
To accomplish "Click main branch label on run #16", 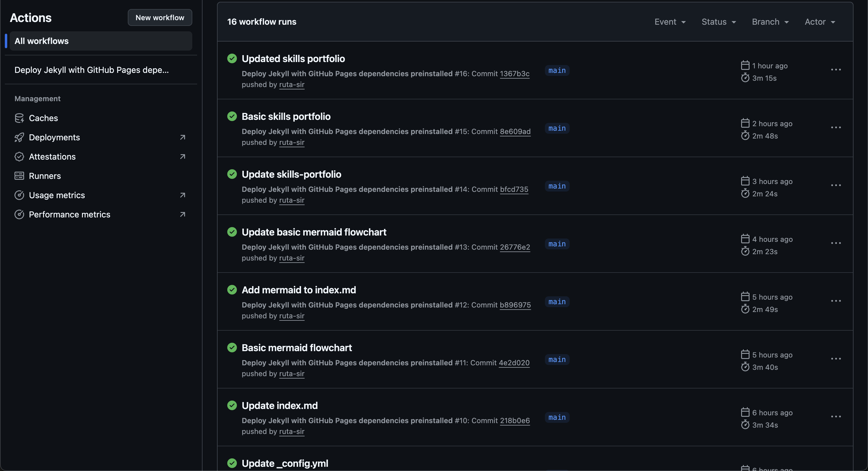I will 557,70.
